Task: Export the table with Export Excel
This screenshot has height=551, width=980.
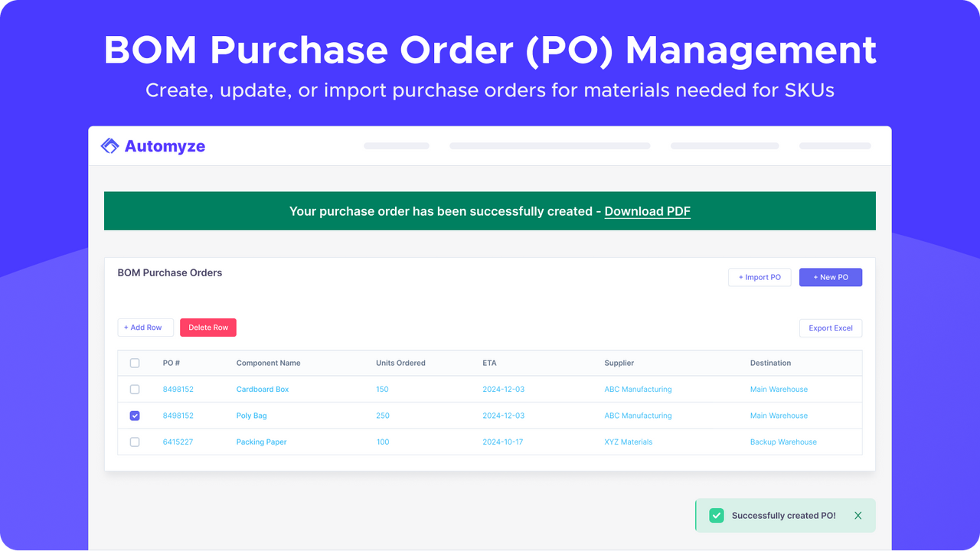Action: click(831, 328)
